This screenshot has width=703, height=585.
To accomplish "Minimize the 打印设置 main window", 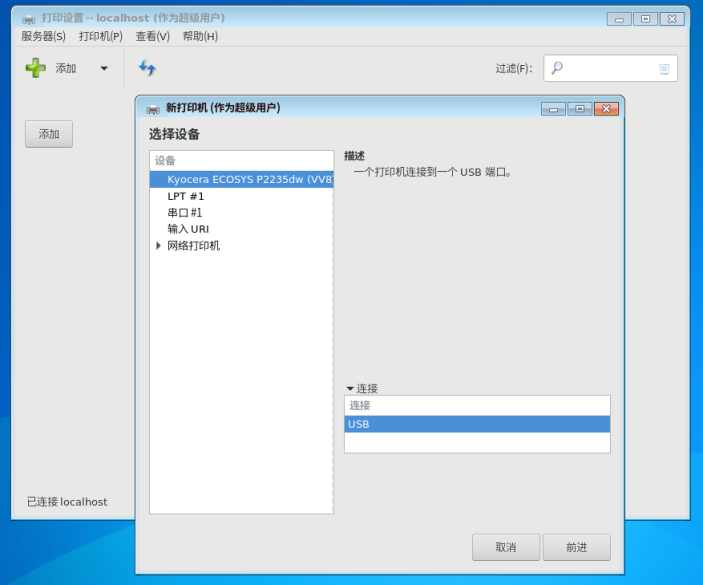I will click(x=619, y=19).
